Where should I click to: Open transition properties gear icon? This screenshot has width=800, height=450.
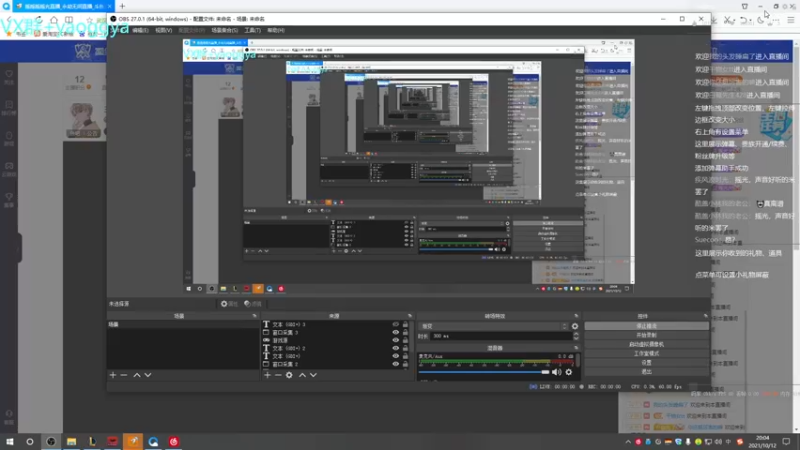click(575, 326)
